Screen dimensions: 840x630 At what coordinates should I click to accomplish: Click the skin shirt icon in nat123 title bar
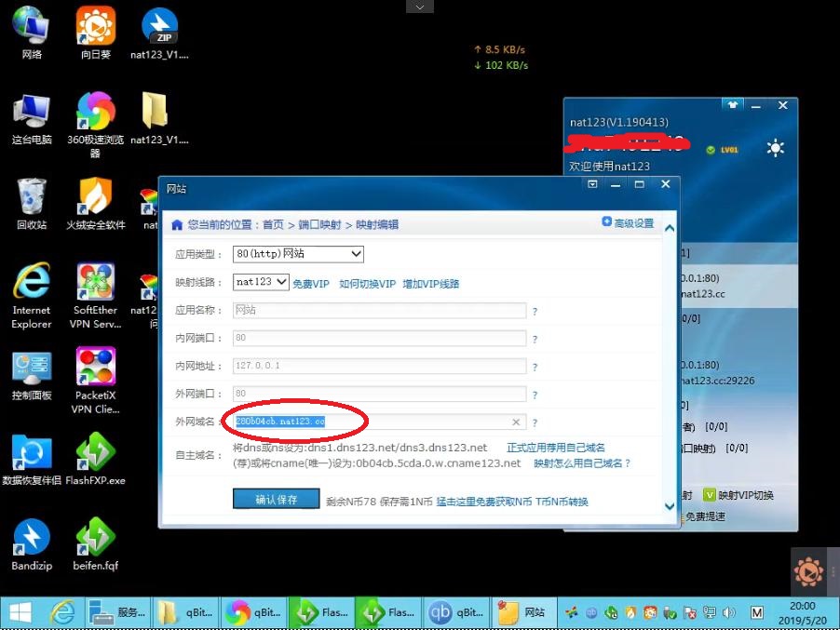click(x=734, y=106)
